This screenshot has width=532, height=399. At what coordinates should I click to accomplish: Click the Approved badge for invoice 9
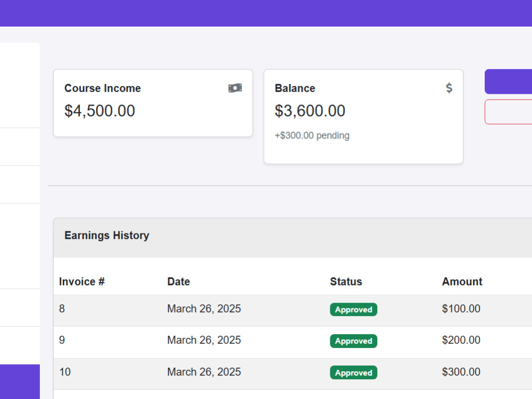tap(354, 341)
